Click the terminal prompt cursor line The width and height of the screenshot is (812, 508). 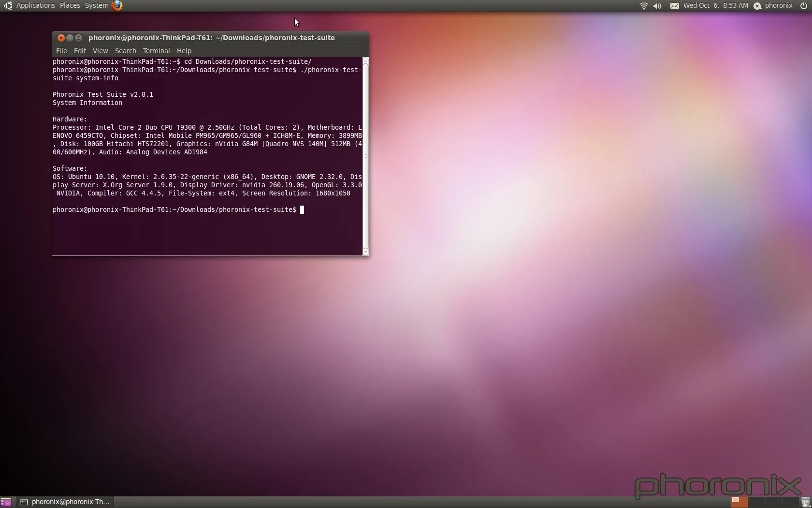(178, 209)
